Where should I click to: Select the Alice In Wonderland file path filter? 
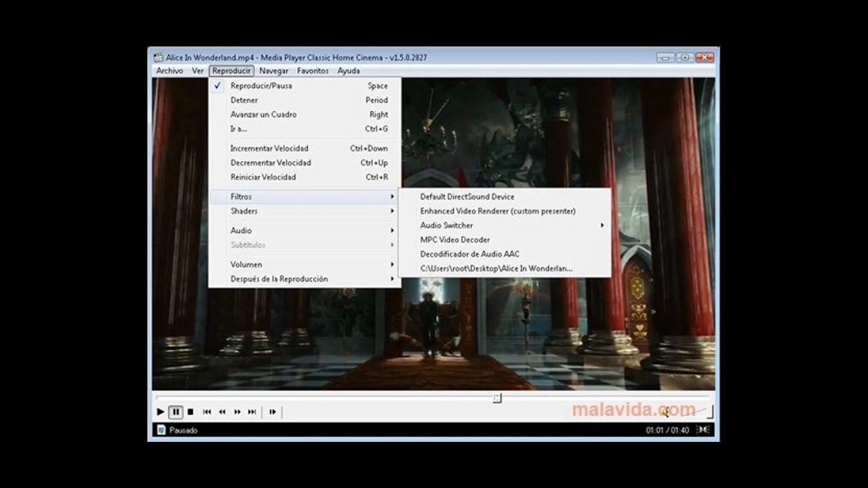tap(505, 268)
